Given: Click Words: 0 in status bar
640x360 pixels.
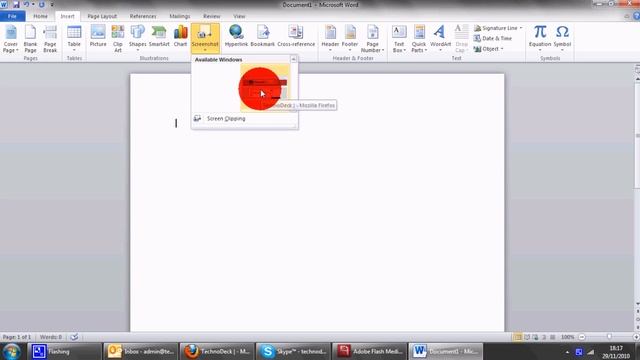Looking at the screenshot, I should tap(51, 337).
